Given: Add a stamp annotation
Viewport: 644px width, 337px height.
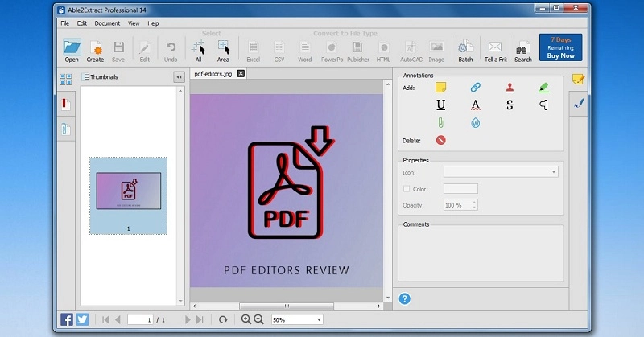Looking at the screenshot, I should point(510,87).
